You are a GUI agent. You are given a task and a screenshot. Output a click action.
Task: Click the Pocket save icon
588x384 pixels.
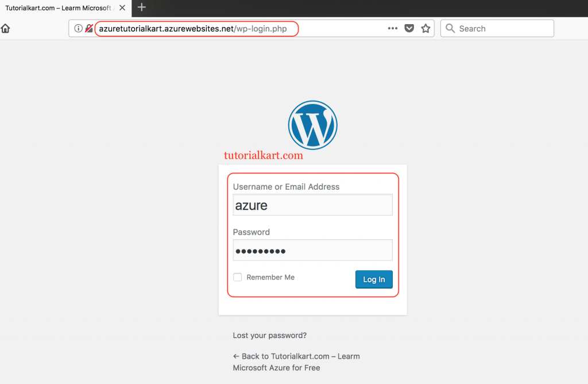point(409,28)
